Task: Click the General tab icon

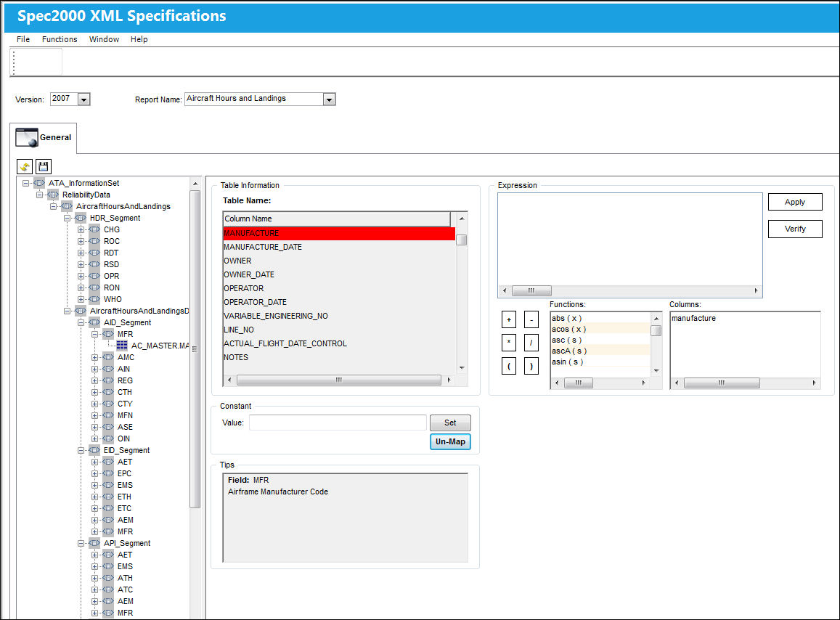Action: (27, 137)
